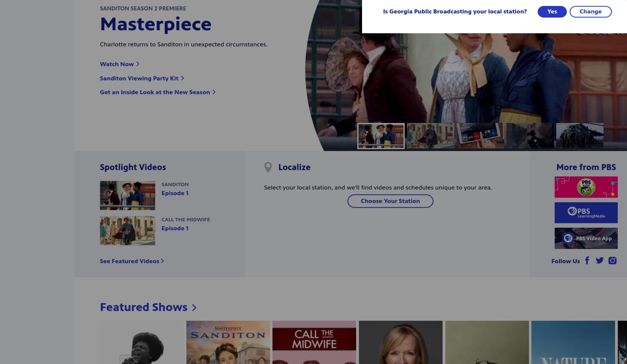Open the blonde woman show poster
This screenshot has height=364, width=627.
[401, 342]
